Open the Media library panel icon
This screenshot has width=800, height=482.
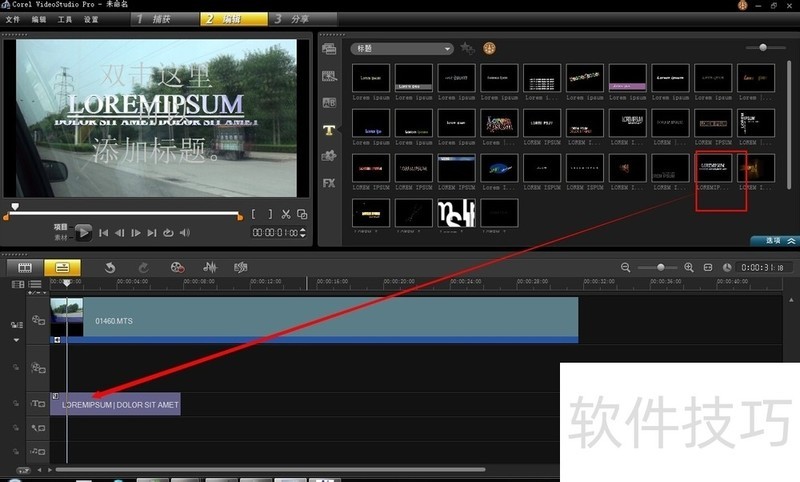pyautogui.click(x=329, y=49)
